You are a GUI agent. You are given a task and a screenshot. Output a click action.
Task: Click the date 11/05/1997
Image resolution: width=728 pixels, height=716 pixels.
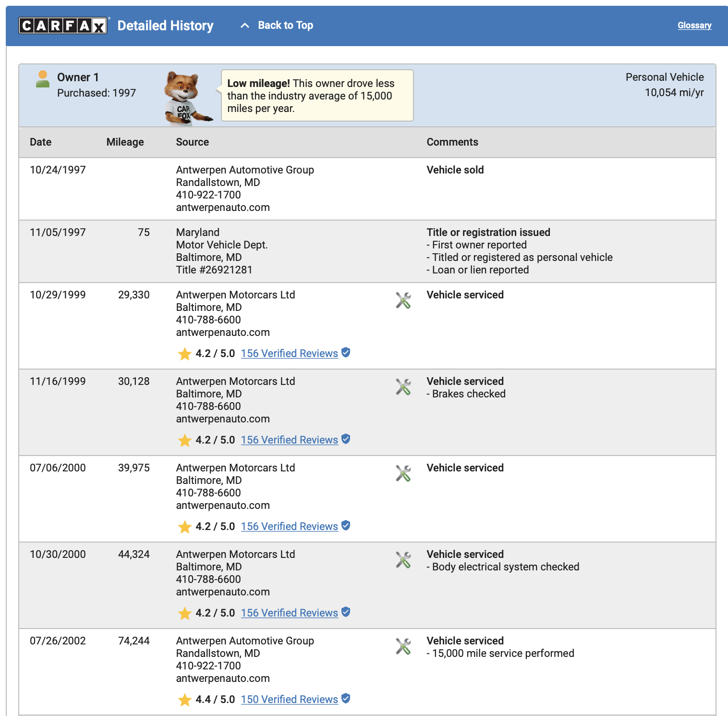(58, 233)
